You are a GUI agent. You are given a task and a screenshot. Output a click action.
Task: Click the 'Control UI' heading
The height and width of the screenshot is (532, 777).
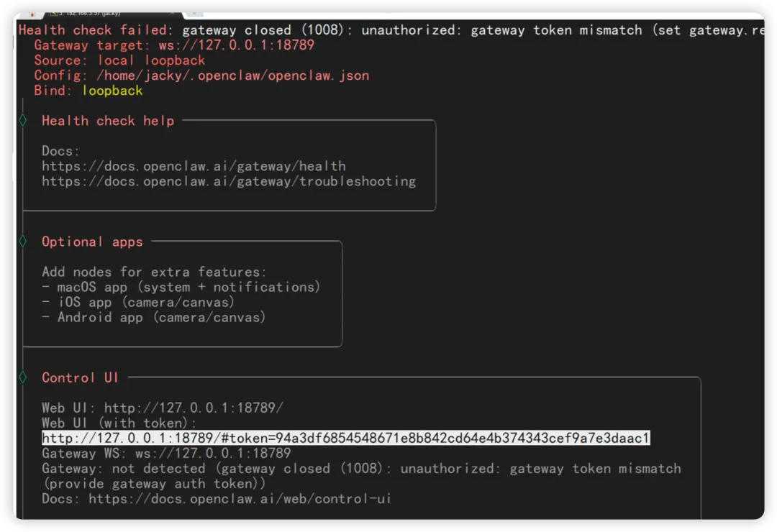click(x=81, y=377)
